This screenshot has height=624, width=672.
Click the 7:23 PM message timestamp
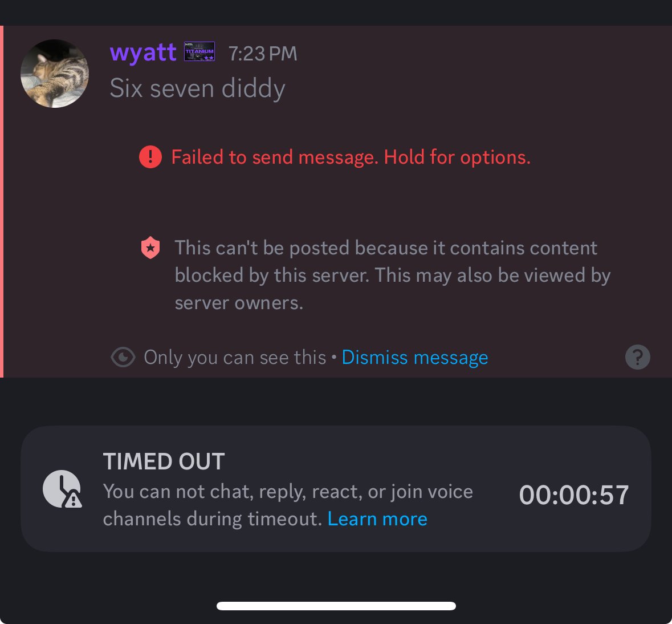click(262, 54)
